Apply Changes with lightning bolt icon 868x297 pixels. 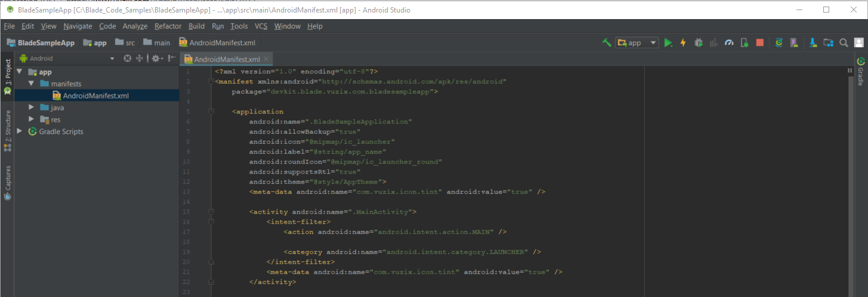(684, 42)
